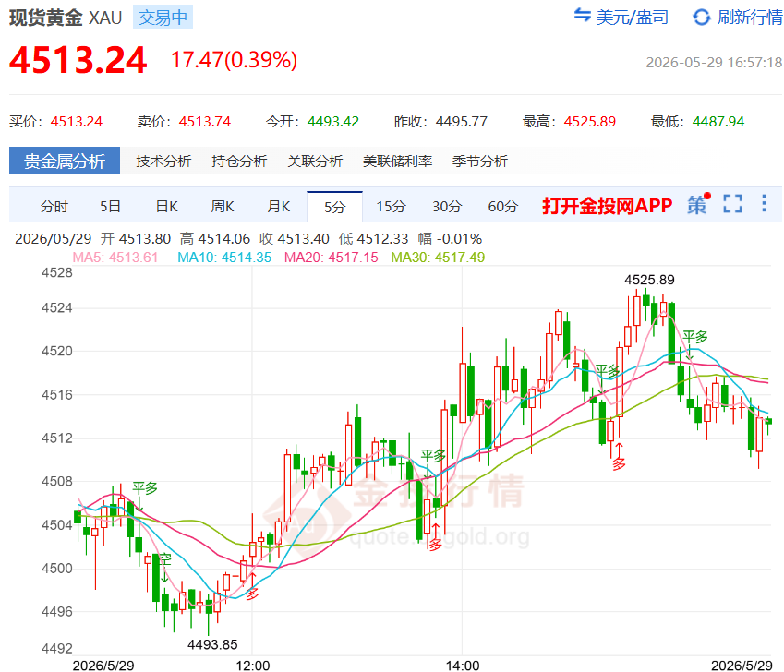Switch chart to 月K view
Screen dimensions: 784x672
click(x=279, y=207)
